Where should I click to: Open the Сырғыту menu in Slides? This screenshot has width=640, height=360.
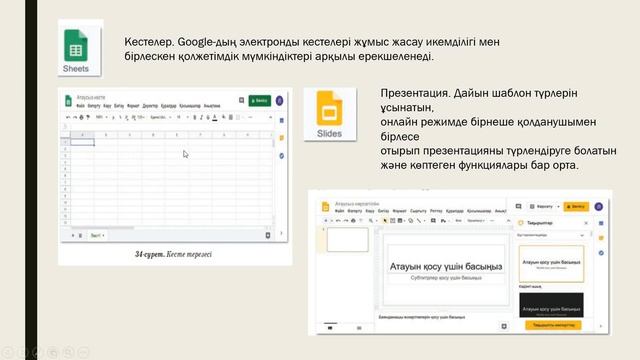(x=418, y=211)
